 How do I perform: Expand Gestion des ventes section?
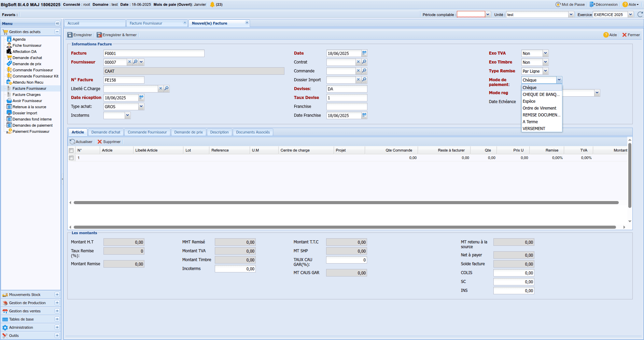point(57,311)
